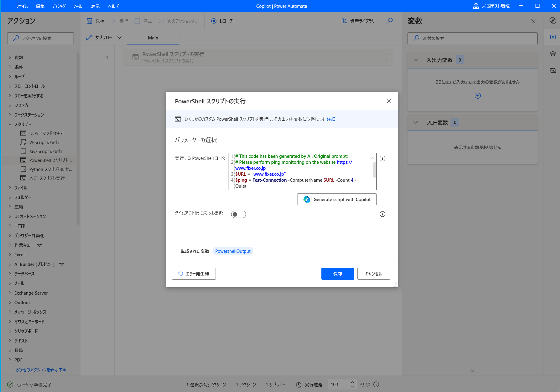This screenshot has height=392, width=560.
Task: Open the 表示 menu
Action: [95, 6]
